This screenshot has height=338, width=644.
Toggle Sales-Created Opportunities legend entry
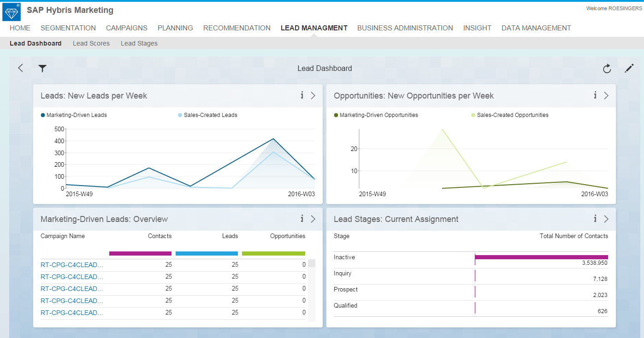click(x=510, y=115)
